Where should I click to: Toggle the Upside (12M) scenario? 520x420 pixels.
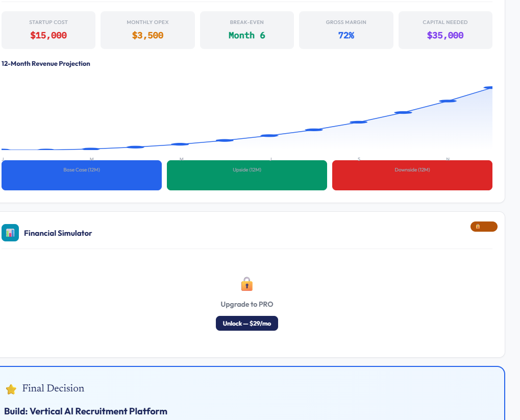coord(246,175)
